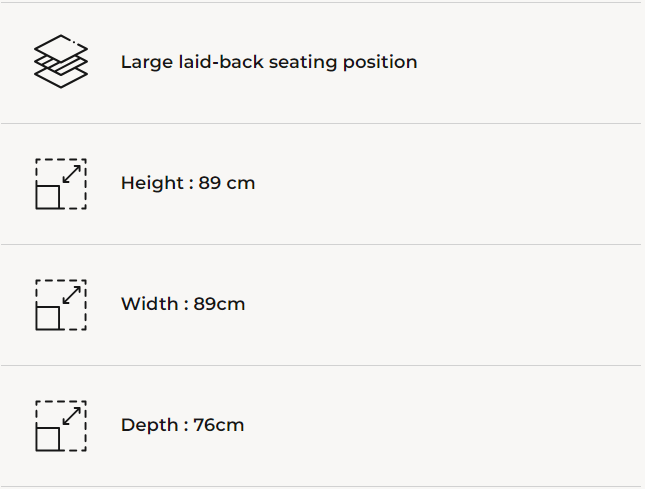Image resolution: width=645 pixels, height=489 pixels.
Task: Click the diagonal arrow in Depth icon
Action: pyautogui.click(x=71, y=415)
